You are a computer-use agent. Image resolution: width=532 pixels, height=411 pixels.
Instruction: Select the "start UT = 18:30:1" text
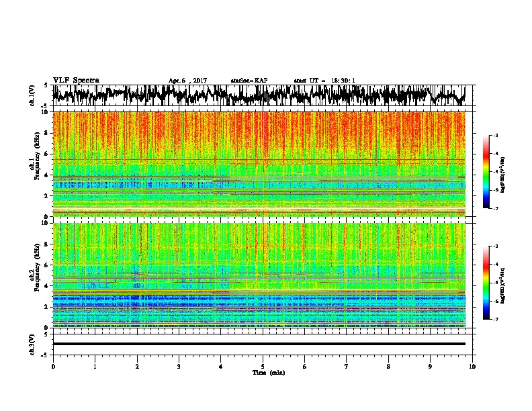[x=324, y=81]
